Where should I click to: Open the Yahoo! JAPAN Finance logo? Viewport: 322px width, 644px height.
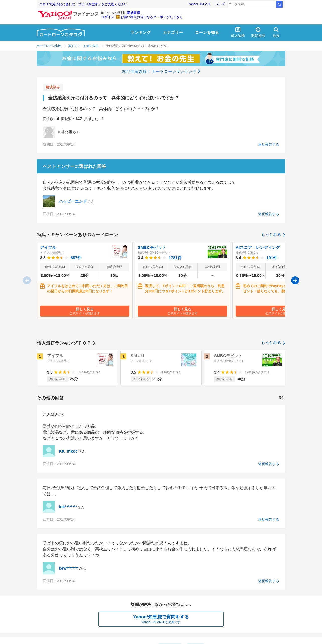68,15
